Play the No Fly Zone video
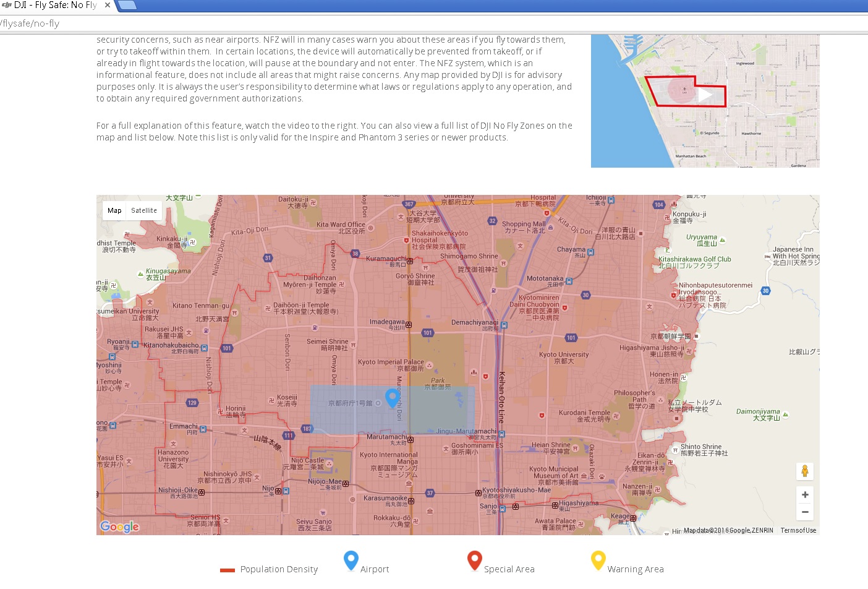 [x=705, y=95]
